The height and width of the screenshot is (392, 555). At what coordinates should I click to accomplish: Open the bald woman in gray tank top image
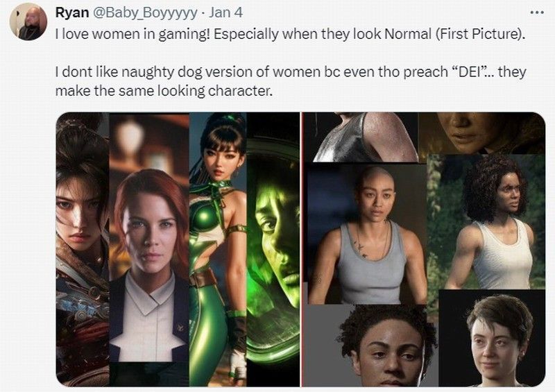(x=367, y=235)
